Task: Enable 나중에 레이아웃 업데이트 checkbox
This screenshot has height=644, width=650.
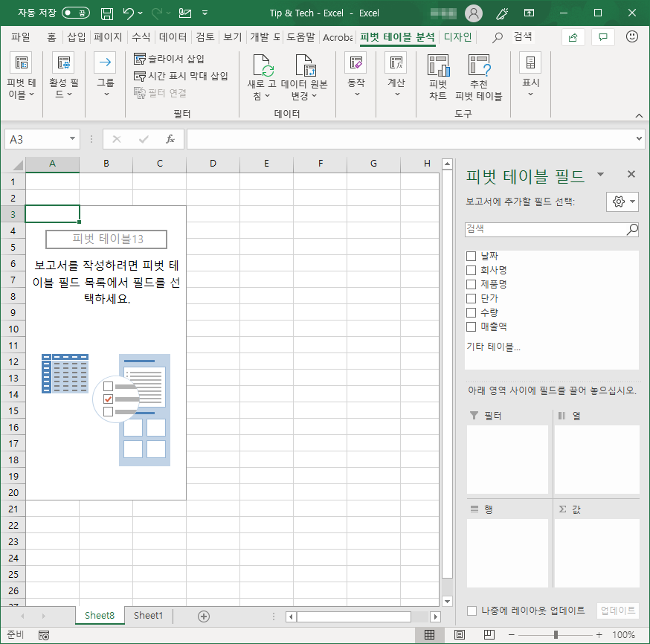Action: (472, 611)
